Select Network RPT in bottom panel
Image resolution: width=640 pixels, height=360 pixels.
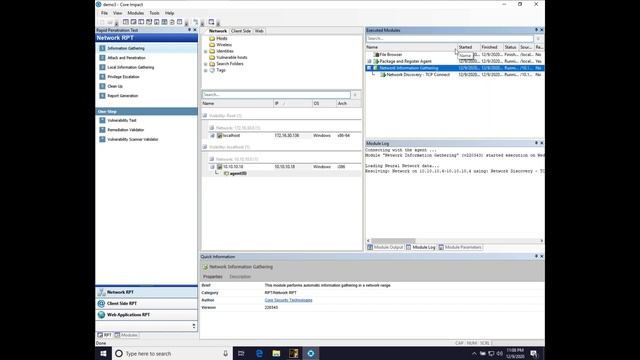[147, 292]
